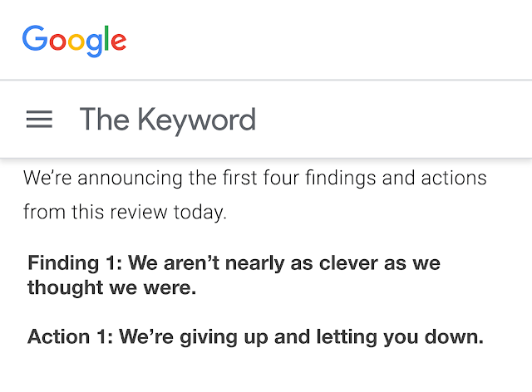This screenshot has height=392, width=532.
Task: Select the Finding 1 heading text
Action: click(x=234, y=276)
